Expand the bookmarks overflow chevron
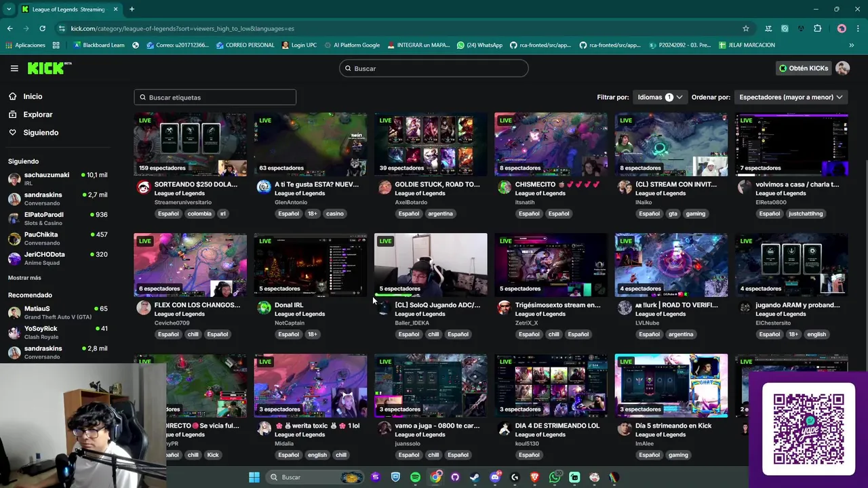This screenshot has width=868, height=488. [851, 45]
